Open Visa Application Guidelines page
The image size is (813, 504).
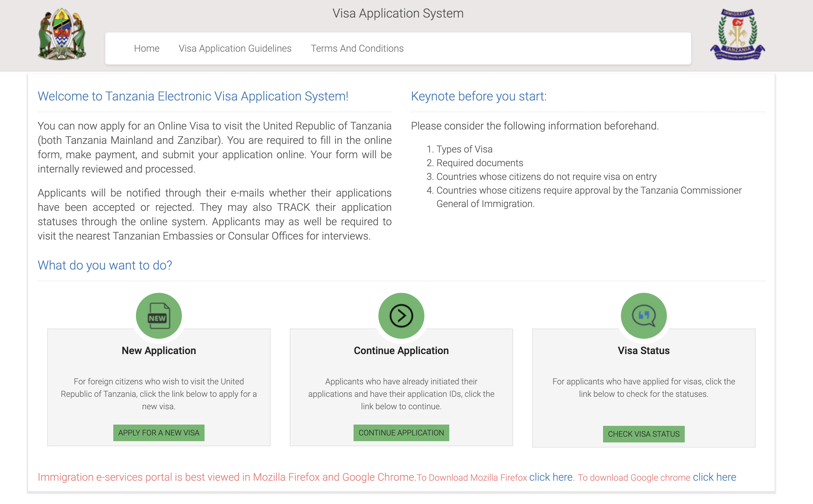click(235, 48)
